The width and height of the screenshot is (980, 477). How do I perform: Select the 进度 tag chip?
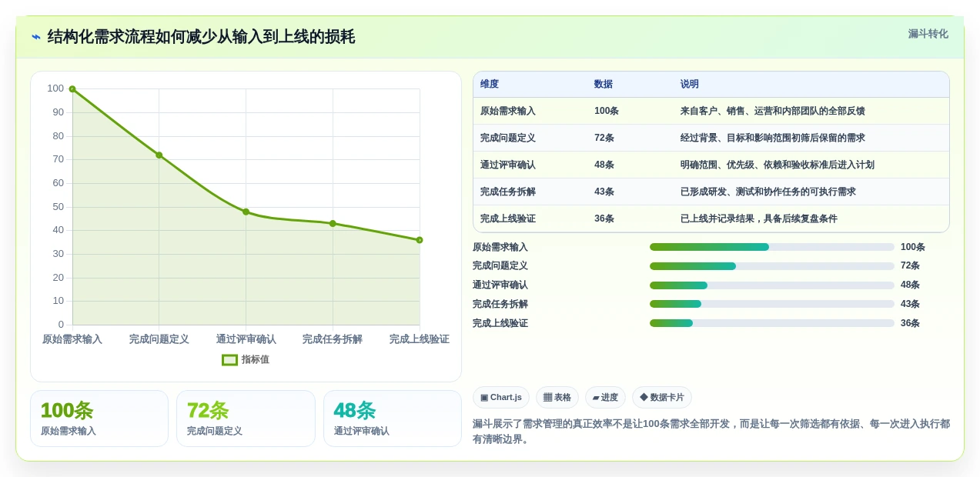click(x=605, y=397)
